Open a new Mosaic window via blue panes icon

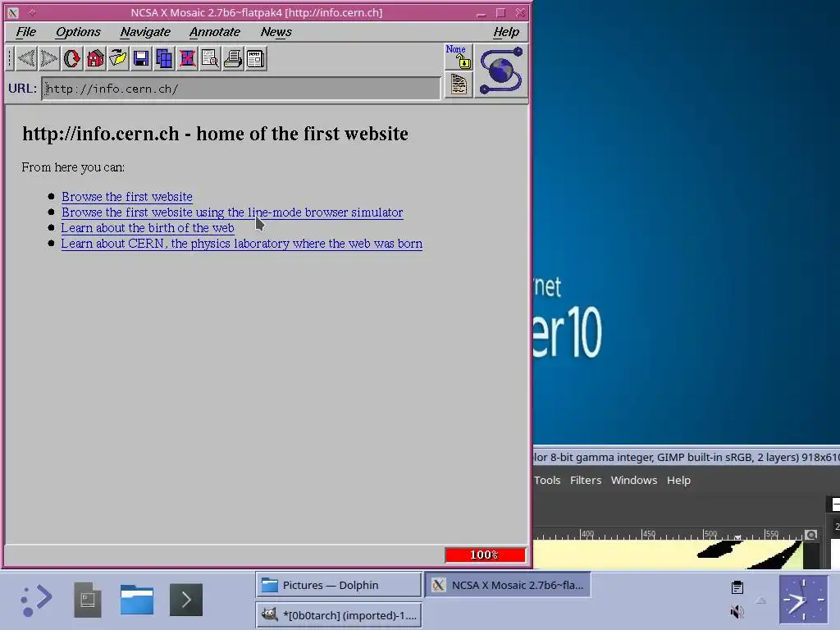point(164,58)
